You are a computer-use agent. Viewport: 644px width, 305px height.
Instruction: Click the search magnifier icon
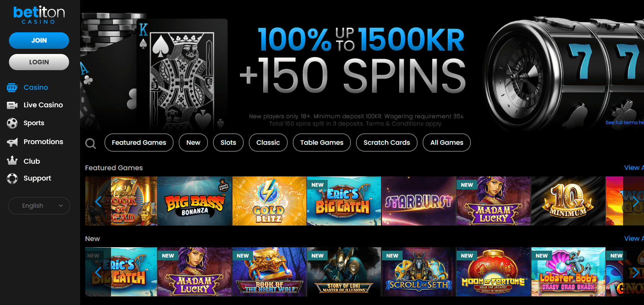(x=90, y=143)
